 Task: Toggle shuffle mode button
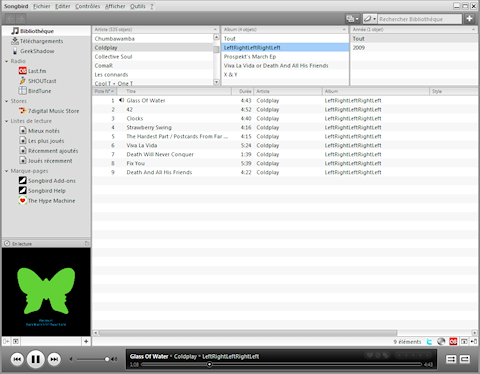pos(451,359)
